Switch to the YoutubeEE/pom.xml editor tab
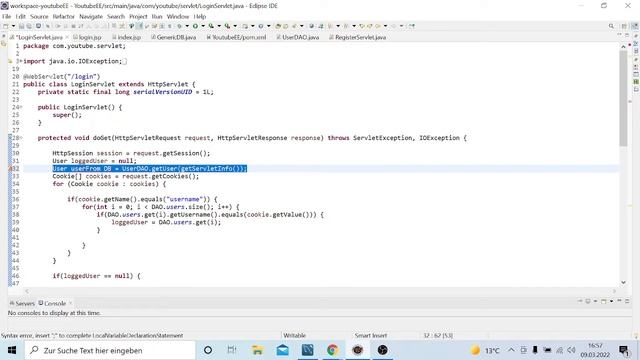Viewport: 640px width, 360px height. coord(236,37)
